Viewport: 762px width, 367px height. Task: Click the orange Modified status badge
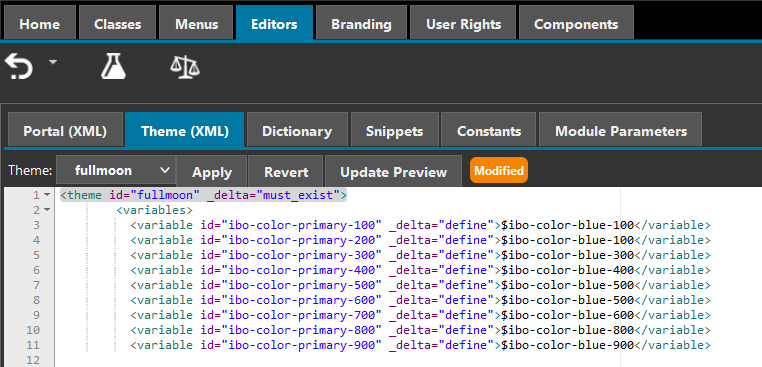coord(499,171)
